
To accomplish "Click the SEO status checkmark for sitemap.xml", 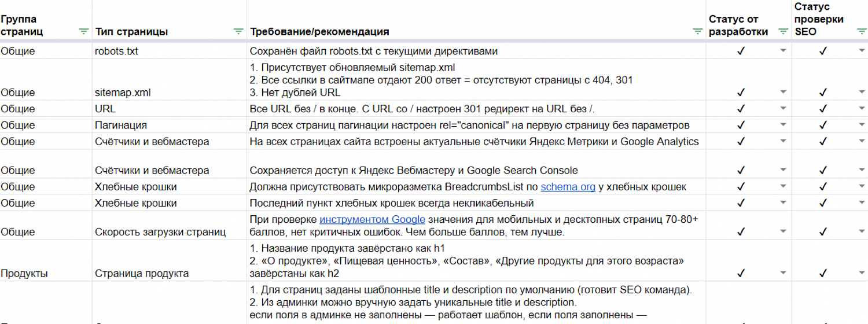I will click(823, 93).
